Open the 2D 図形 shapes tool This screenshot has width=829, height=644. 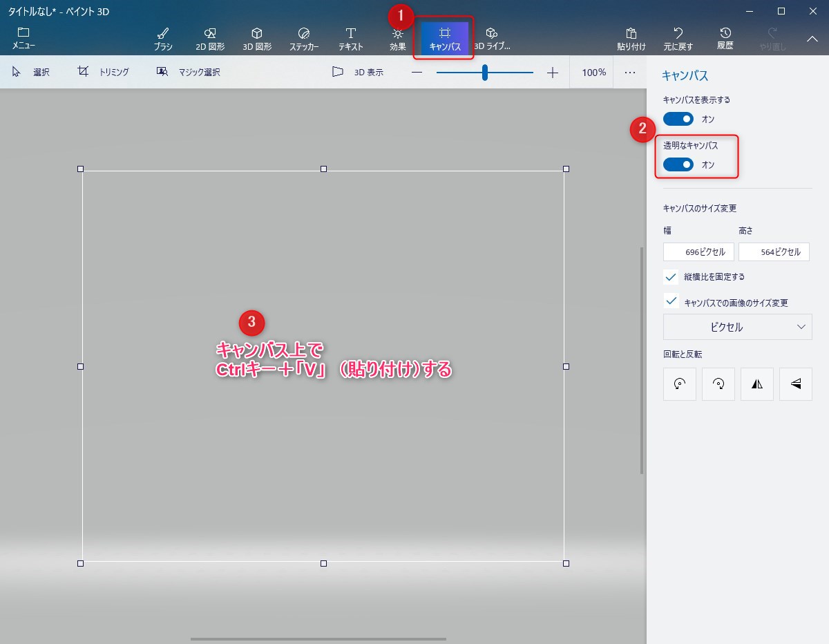click(210, 39)
